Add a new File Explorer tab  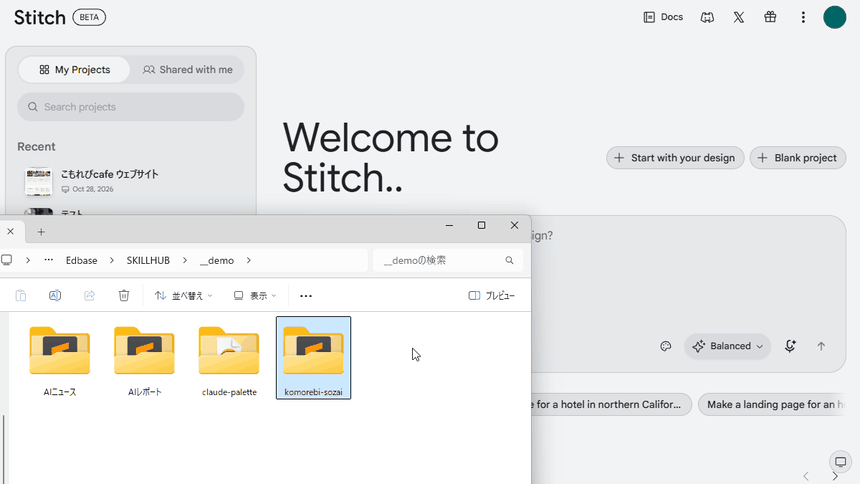point(41,232)
